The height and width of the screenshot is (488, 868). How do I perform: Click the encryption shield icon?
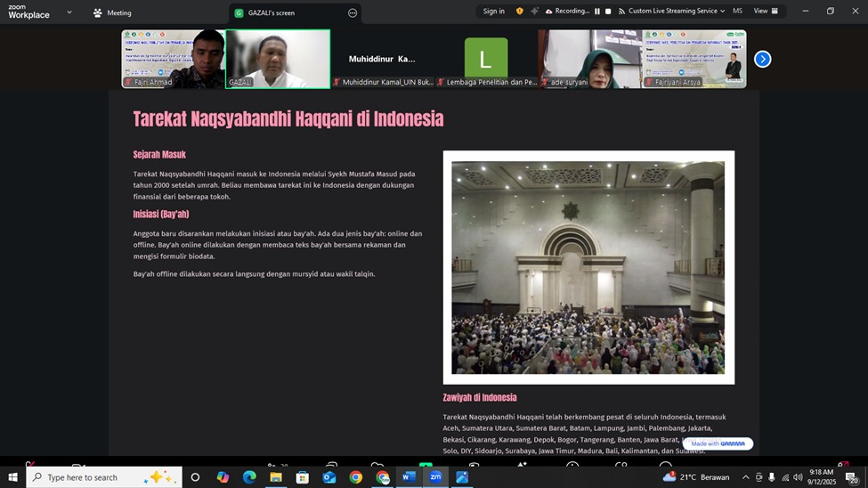tap(520, 12)
